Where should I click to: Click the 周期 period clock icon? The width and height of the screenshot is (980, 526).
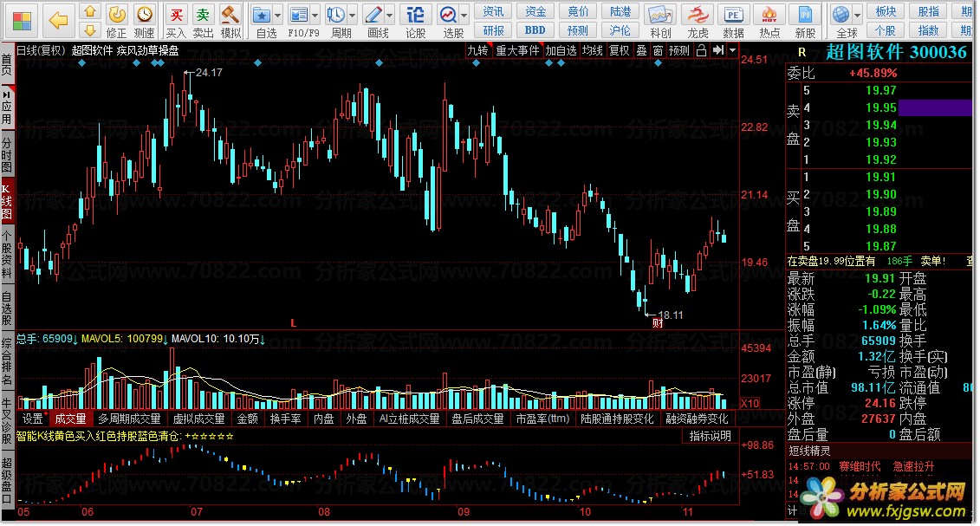coord(335,15)
